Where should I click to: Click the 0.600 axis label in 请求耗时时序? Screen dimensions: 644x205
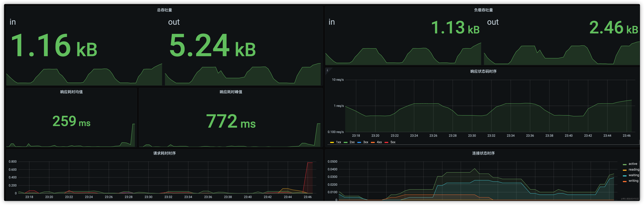[13, 169]
